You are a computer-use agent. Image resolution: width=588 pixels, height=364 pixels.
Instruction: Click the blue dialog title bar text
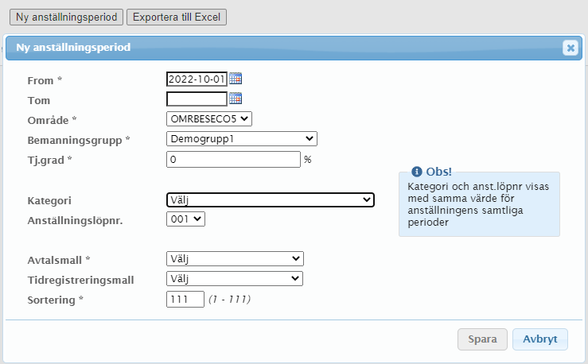click(x=73, y=48)
